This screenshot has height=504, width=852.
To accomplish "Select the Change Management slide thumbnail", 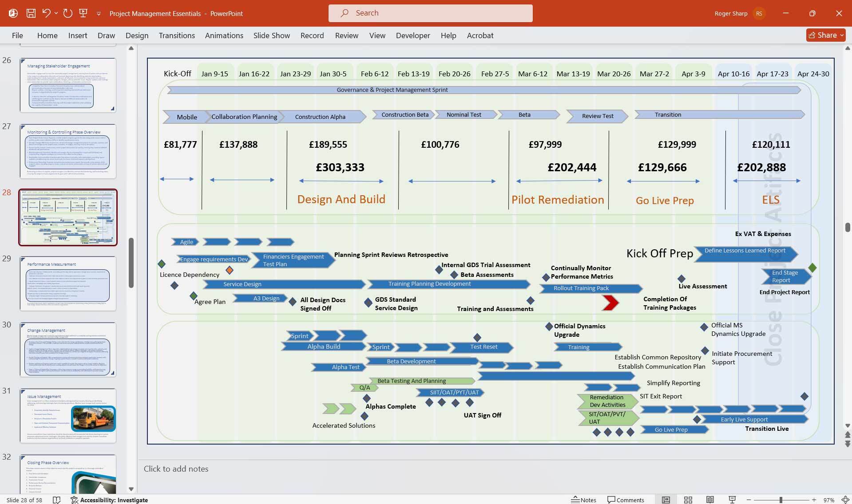I will point(67,350).
